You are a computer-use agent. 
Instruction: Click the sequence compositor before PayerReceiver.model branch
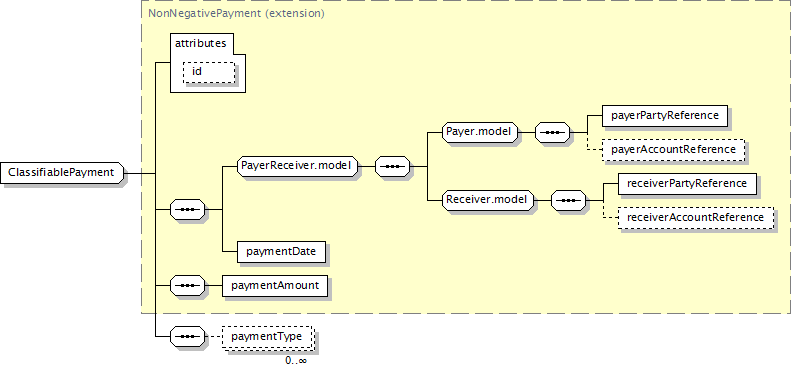pos(188,209)
